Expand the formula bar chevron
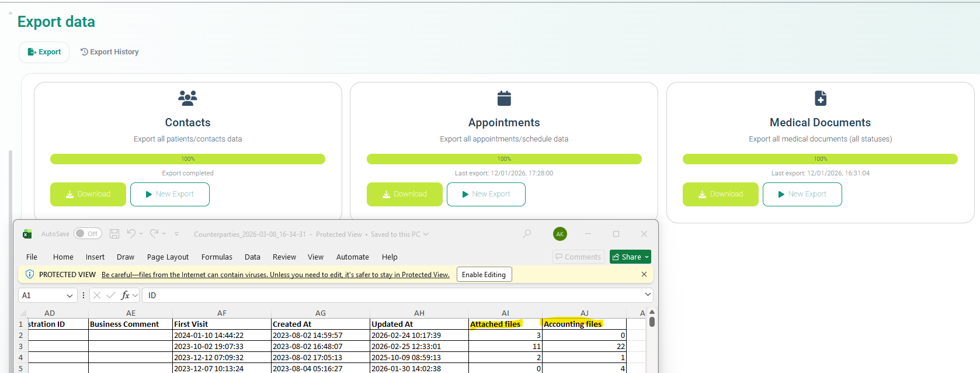This screenshot has width=980, height=373. click(648, 295)
